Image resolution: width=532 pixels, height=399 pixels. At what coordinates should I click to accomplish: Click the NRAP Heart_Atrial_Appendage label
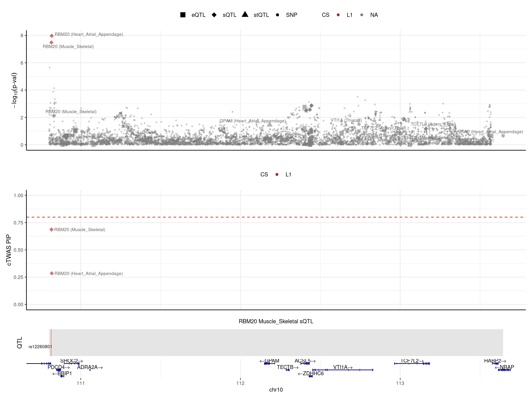click(x=490, y=132)
